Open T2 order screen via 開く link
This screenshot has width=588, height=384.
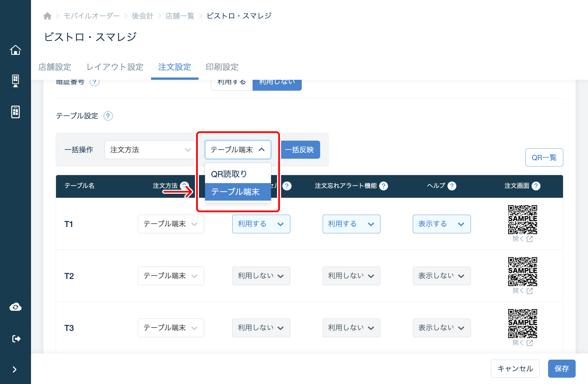click(523, 291)
